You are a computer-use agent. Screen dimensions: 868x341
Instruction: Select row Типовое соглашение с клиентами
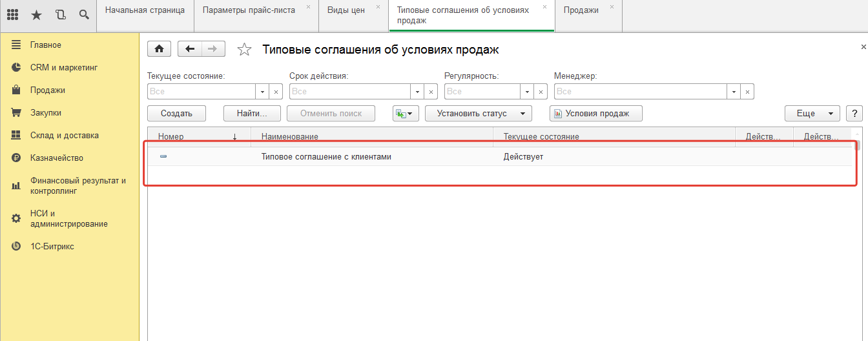pyautogui.click(x=326, y=157)
